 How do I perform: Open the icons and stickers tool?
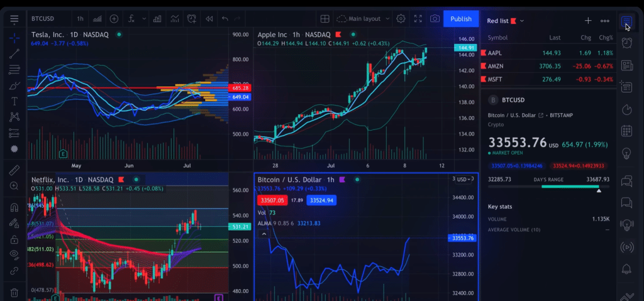coord(14,149)
